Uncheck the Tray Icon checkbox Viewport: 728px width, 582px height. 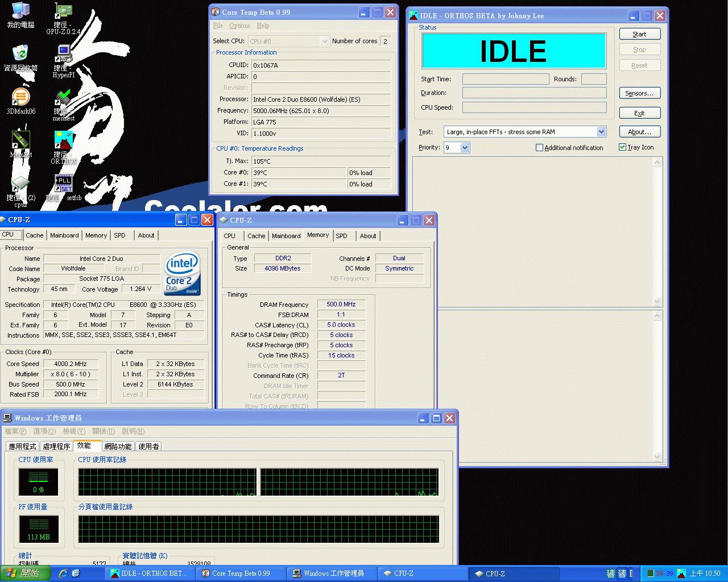(622, 147)
